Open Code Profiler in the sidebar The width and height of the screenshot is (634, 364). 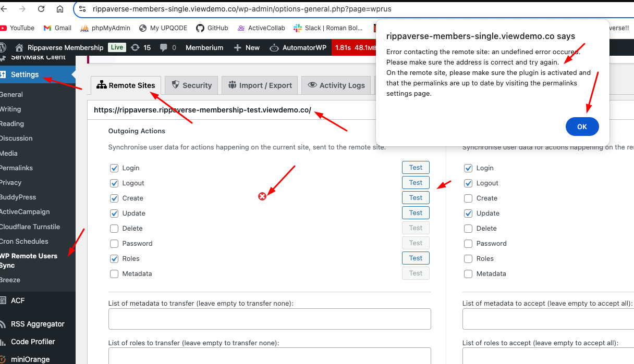(33, 342)
